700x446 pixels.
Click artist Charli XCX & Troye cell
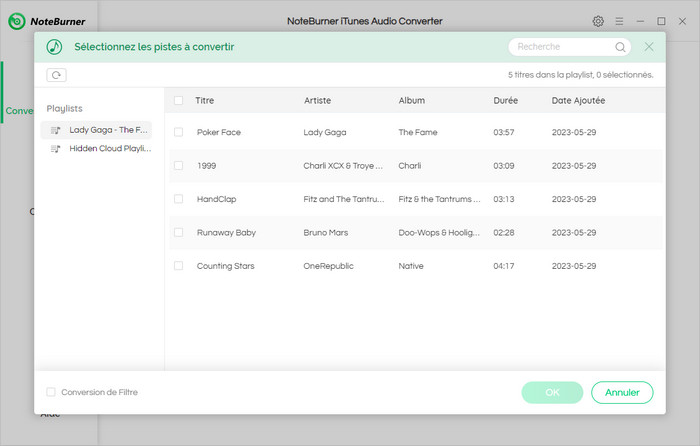click(343, 166)
